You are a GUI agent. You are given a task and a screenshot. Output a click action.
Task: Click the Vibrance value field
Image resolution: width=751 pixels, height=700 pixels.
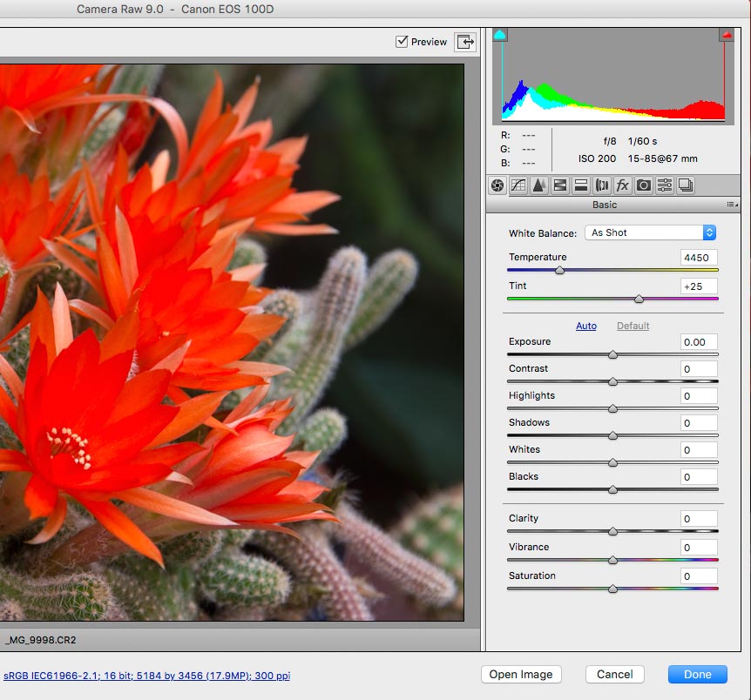[x=699, y=548]
